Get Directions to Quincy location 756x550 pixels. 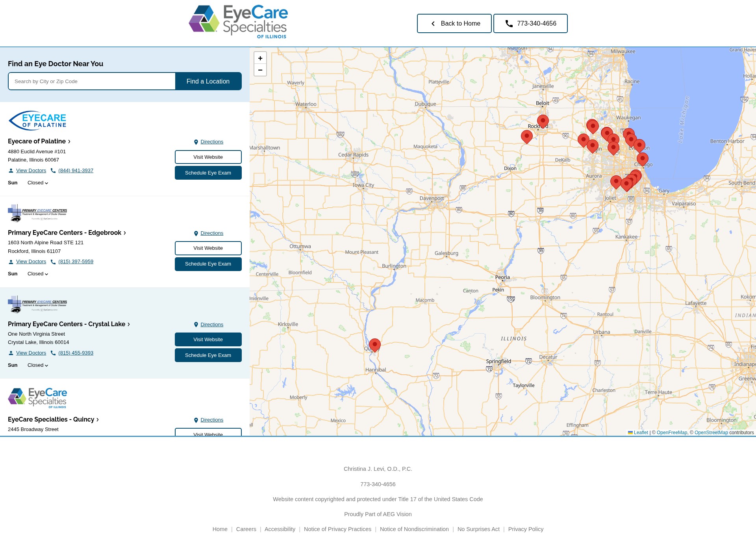pyautogui.click(x=212, y=420)
